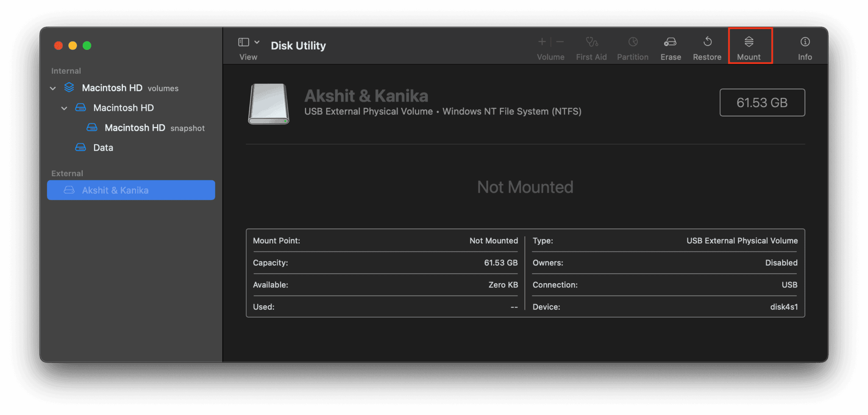Toggle the sidebar view icon

point(244,41)
